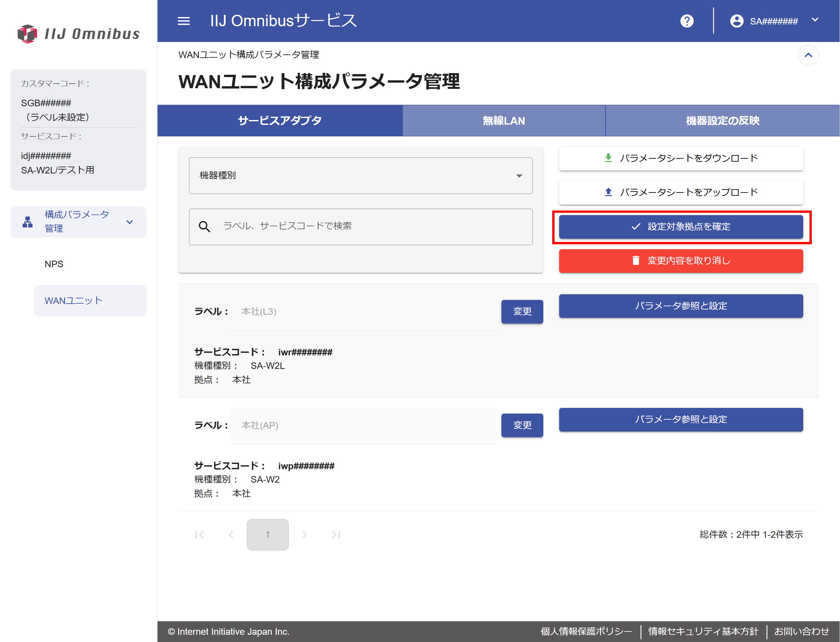The image size is (840, 642).
Task: Click the iwr######## service code text
Action: (x=305, y=352)
